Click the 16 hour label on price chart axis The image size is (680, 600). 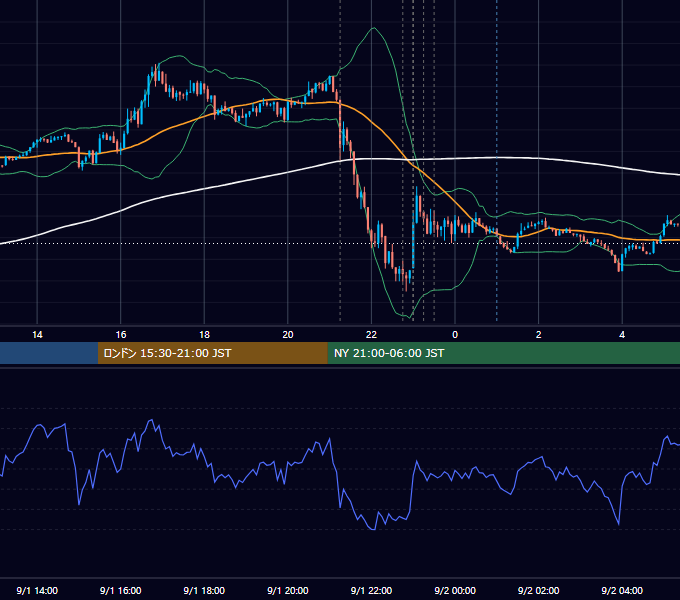pos(121,335)
